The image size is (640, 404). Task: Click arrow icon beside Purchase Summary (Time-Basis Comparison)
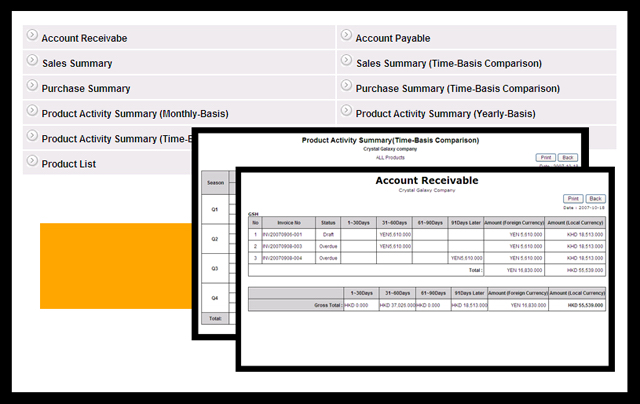pyautogui.click(x=346, y=85)
